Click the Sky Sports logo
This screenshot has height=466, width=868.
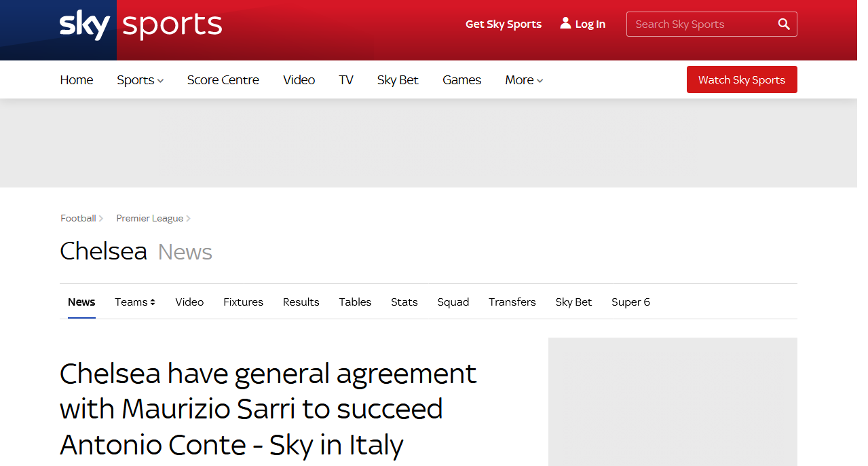click(140, 25)
